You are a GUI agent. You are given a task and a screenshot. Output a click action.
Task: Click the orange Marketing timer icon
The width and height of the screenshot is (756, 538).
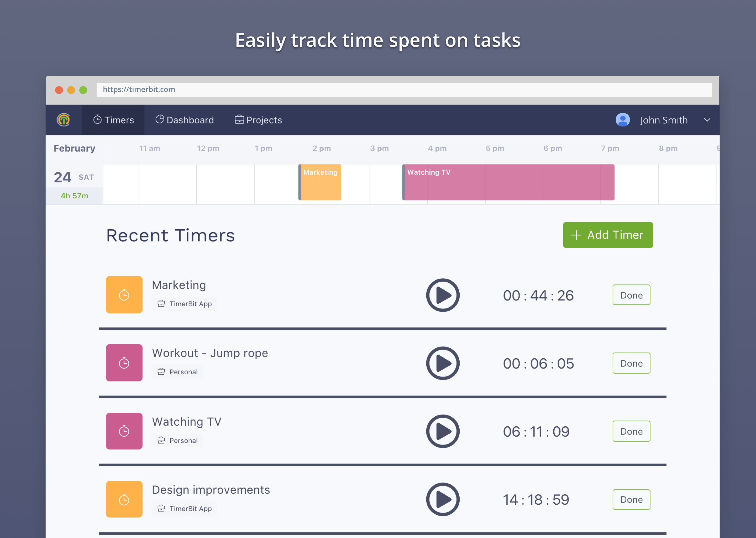click(124, 294)
